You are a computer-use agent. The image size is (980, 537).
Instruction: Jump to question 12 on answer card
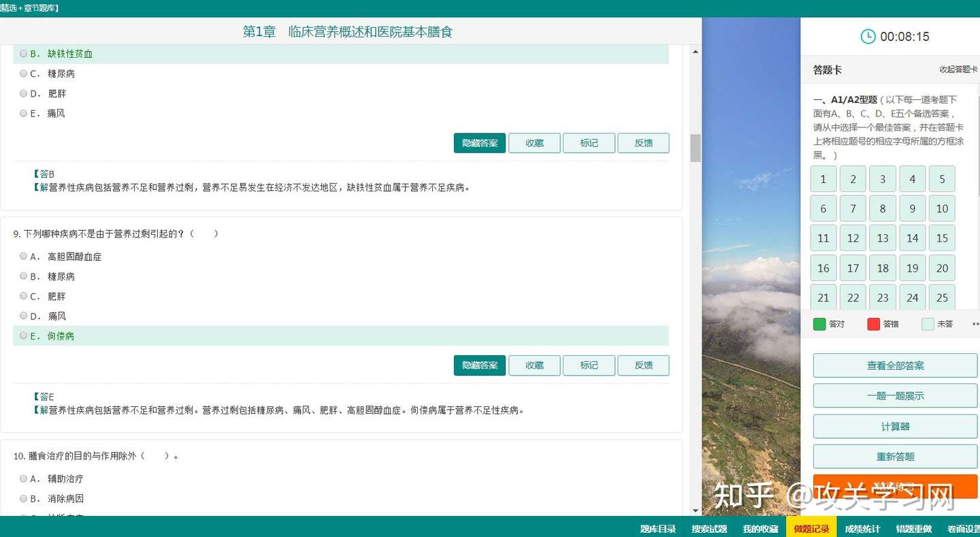853,238
